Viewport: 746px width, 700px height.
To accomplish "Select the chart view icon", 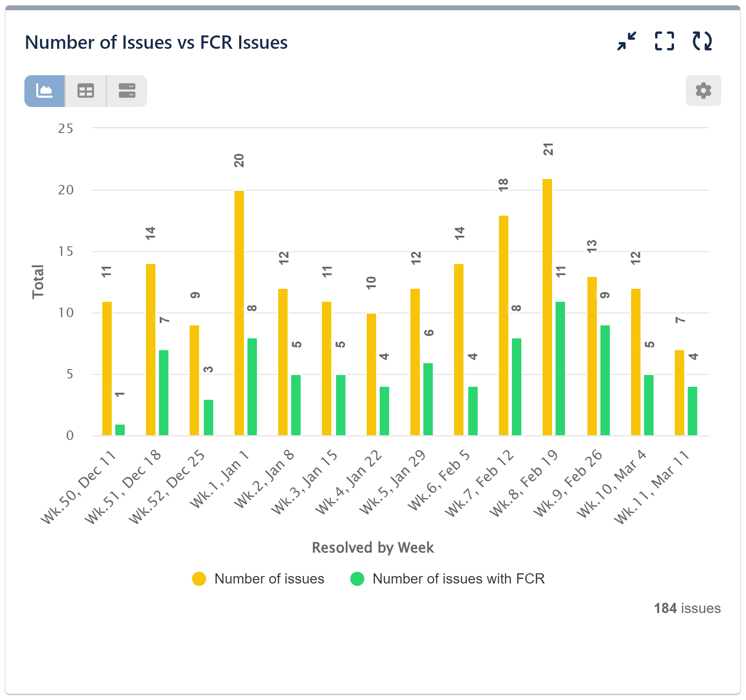I will click(x=44, y=91).
